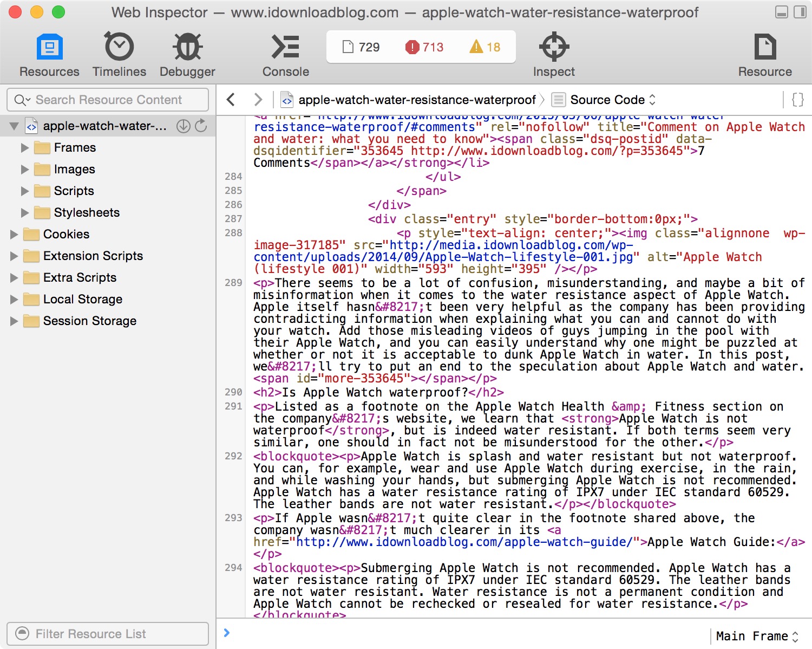
Task: Open the Main Frame context selector
Action: click(x=757, y=636)
